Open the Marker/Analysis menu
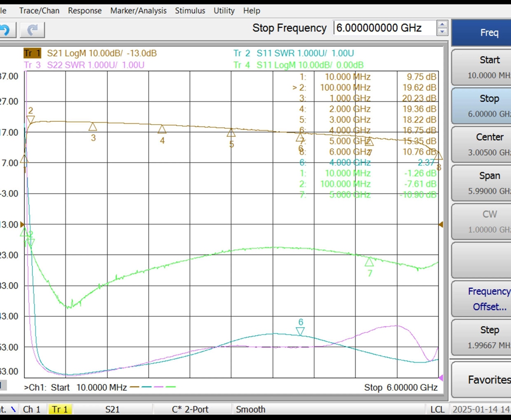The image size is (511, 420). pyautogui.click(x=138, y=10)
